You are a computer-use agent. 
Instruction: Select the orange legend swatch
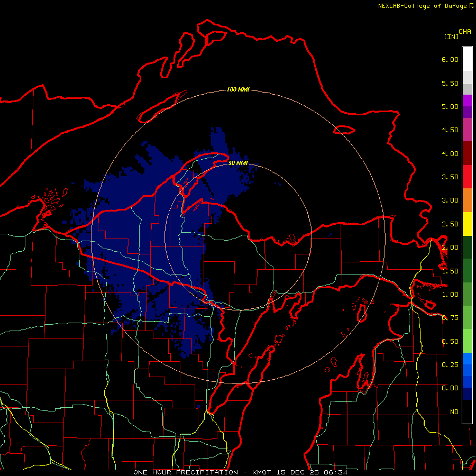pyautogui.click(x=467, y=200)
